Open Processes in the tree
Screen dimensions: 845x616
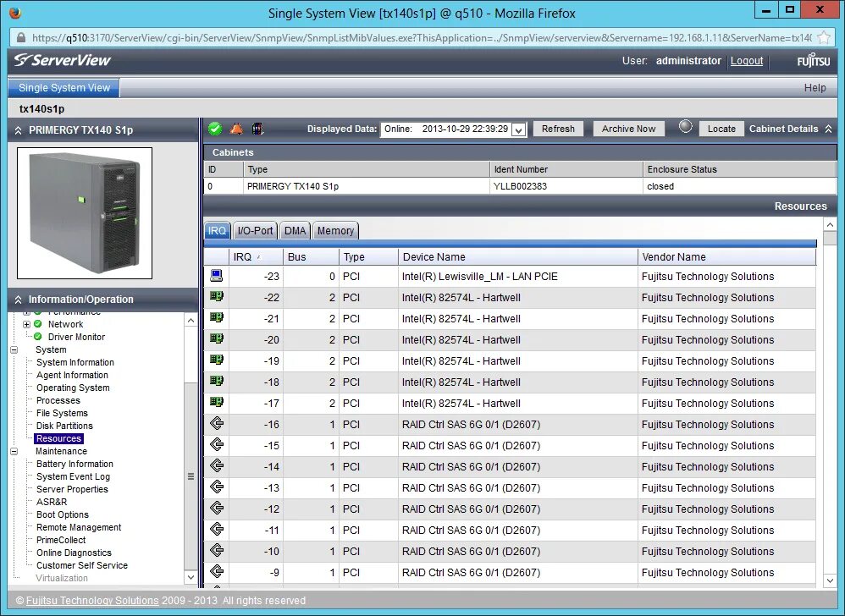pyautogui.click(x=58, y=400)
